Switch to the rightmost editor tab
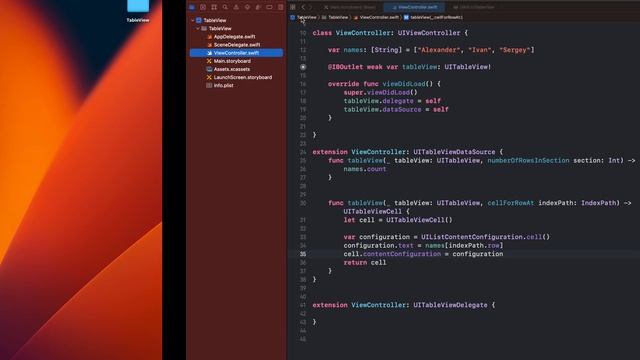 (x=474, y=7)
